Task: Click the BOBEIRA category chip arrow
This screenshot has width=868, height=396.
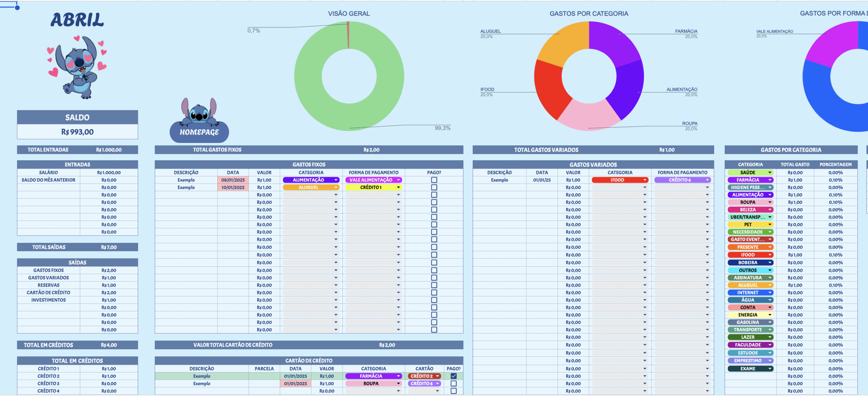Action: [770, 263]
